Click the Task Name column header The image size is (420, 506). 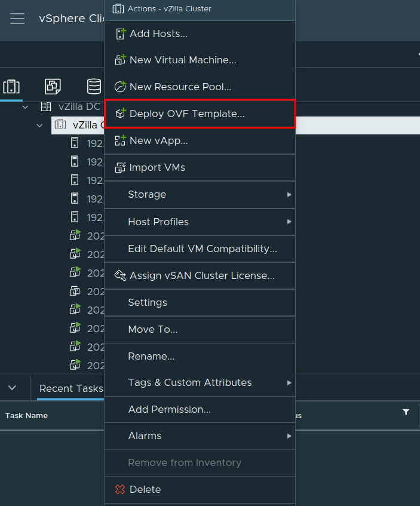point(26,416)
